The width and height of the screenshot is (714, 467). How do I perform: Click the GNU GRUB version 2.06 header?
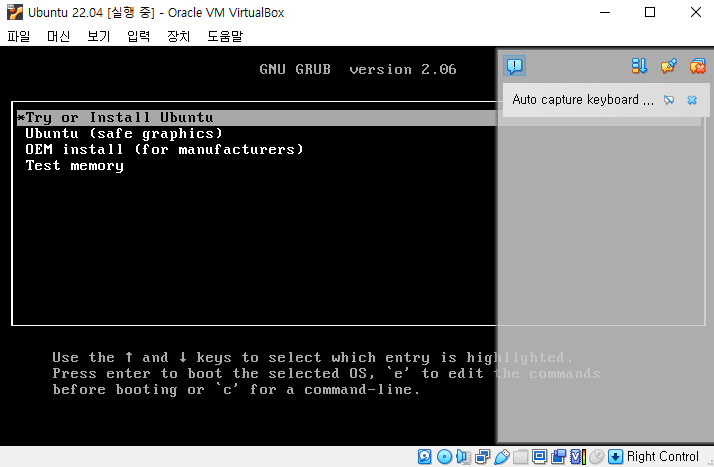357,69
